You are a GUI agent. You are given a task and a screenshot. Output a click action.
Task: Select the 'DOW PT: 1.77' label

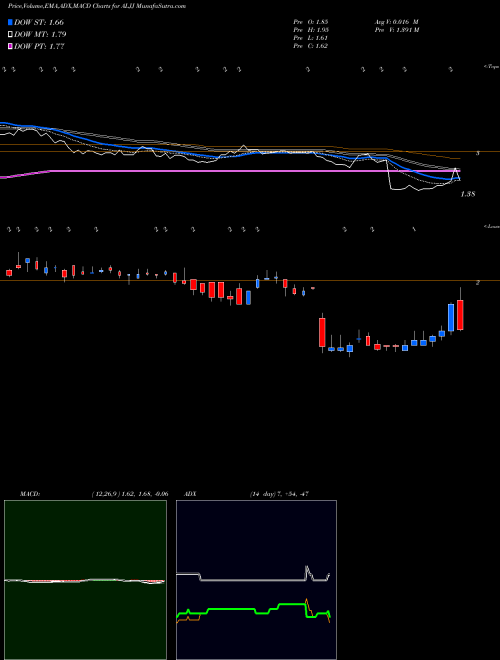(39, 46)
